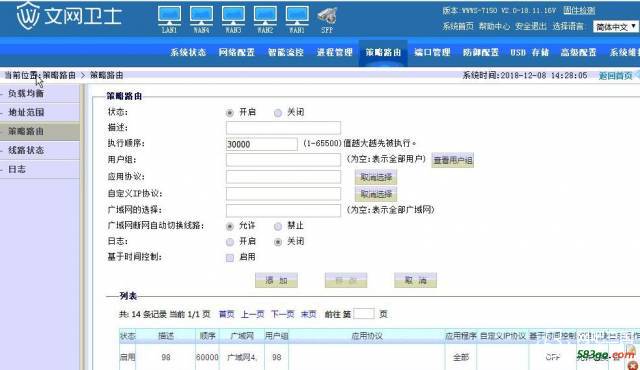This screenshot has width=640, height=370.
Task: Click 安全退出 to log out
Action: point(530,27)
